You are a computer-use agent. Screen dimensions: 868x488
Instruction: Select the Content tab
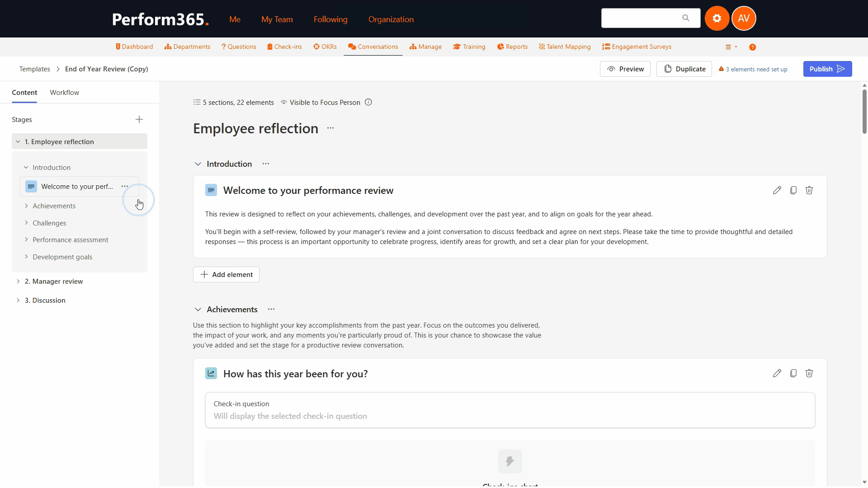point(24,92)
